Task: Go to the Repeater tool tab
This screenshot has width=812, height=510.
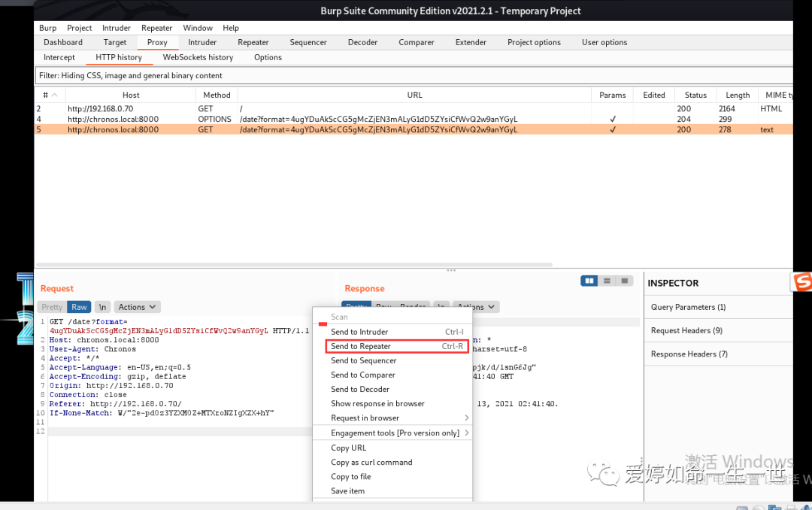Action: [253, 42]
